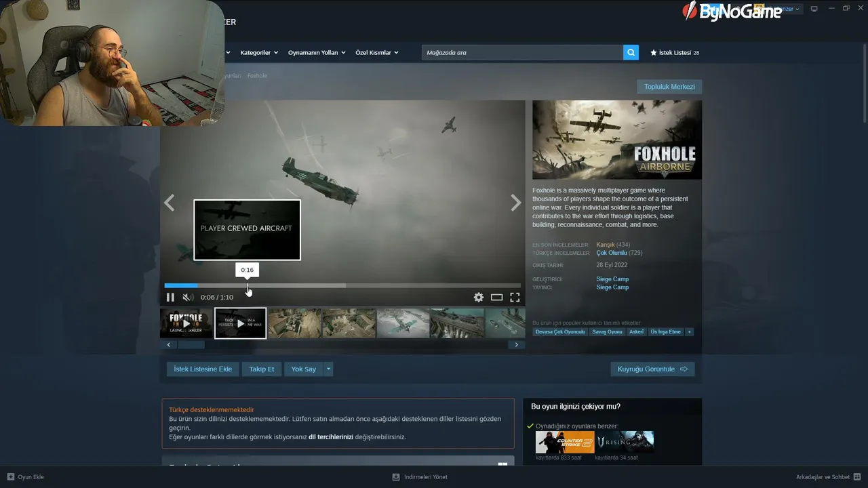Click the magnifier search button
The height and width of the screenshot is (488, 868).
click(x=631, y=52)
